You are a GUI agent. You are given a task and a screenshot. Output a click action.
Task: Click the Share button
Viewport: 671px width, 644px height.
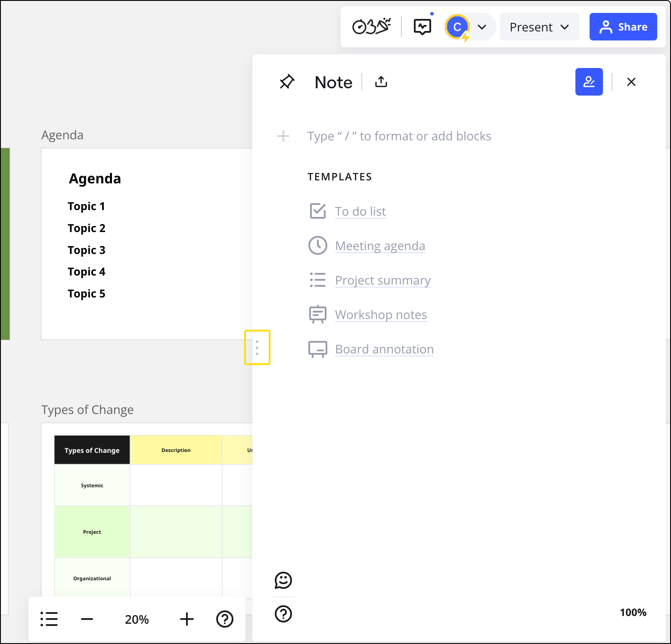(623, 27)
